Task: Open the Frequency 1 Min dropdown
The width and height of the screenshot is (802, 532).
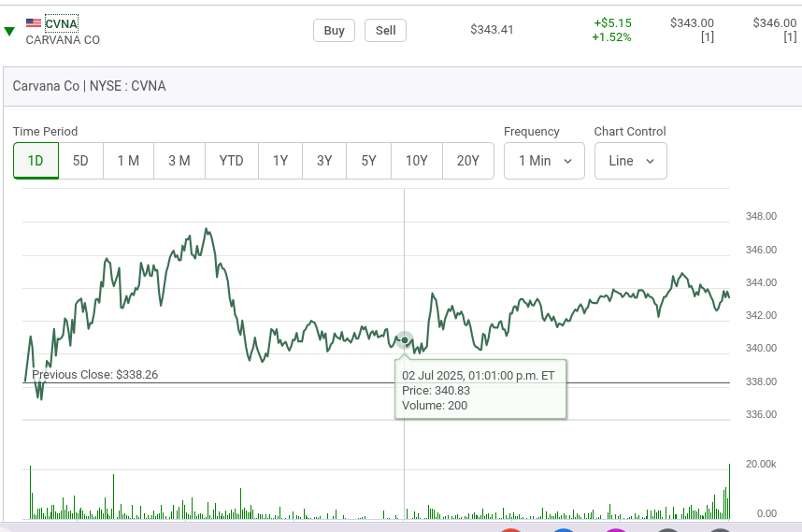Action: pyautogui.click(x=544, y=161)
